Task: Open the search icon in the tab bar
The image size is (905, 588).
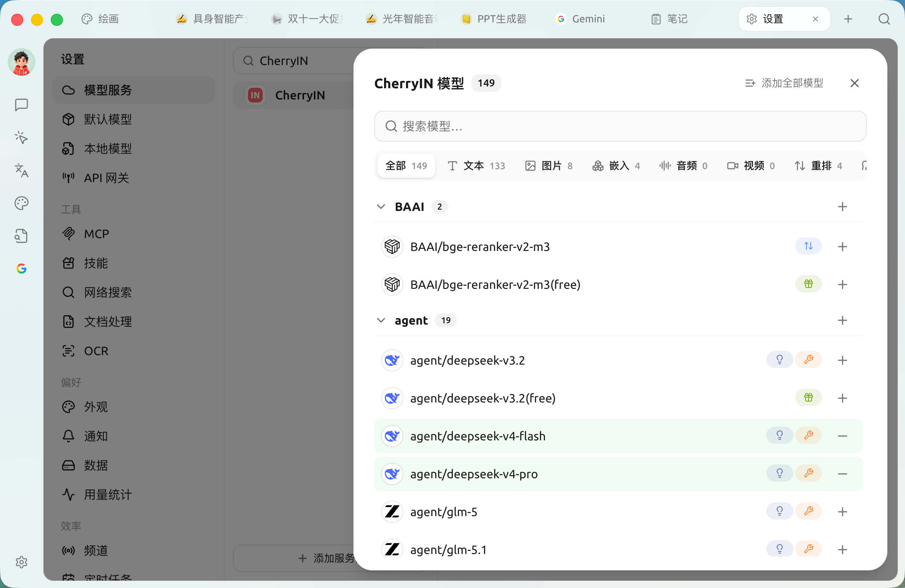Action: 884,19
